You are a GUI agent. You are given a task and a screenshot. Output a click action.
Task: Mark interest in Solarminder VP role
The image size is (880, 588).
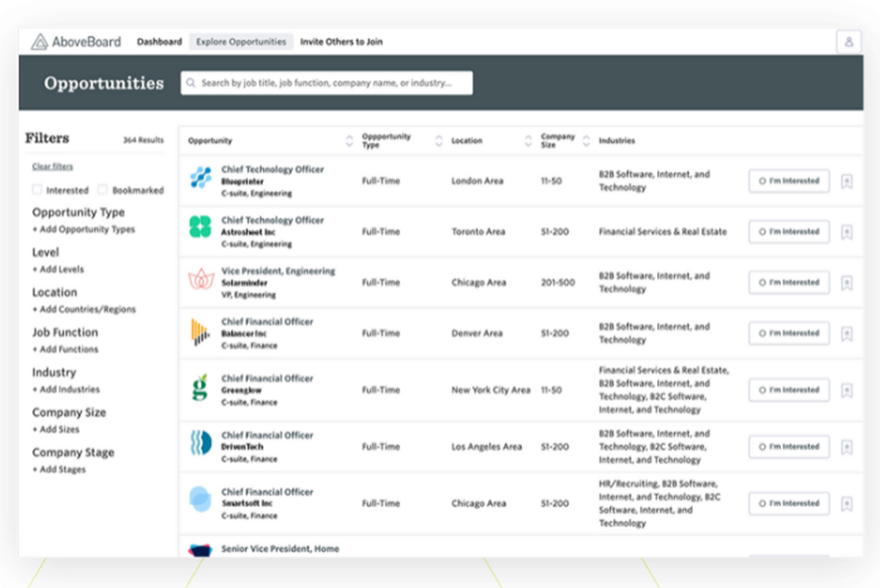point(788,282)
